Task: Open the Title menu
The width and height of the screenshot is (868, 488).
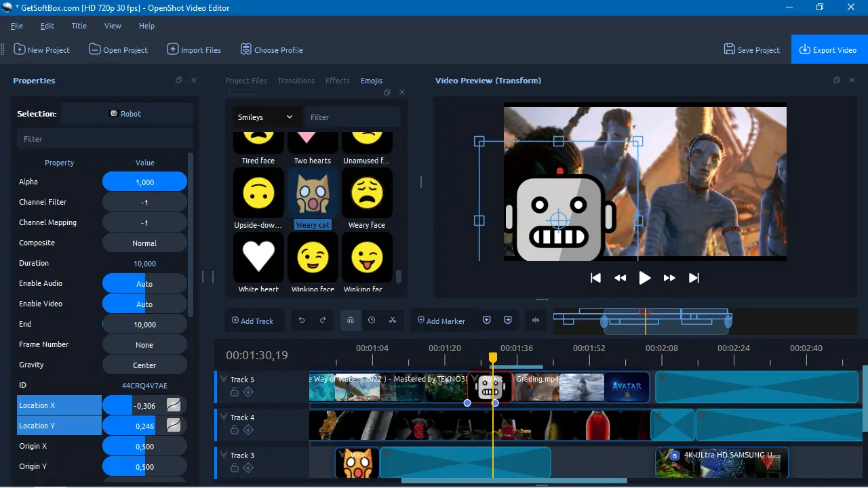Action: pos(79,26)
